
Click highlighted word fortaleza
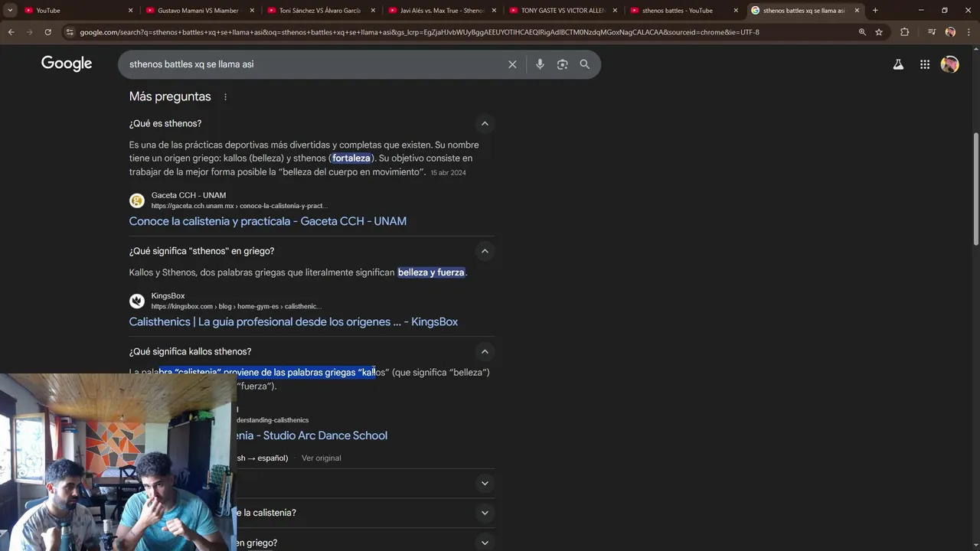pyautogui.click(x=351, y=158)
